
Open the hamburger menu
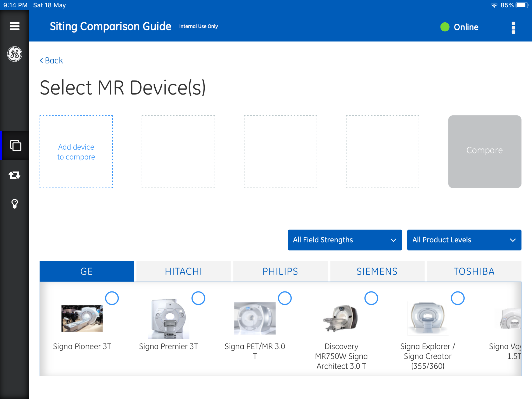click(x=14, y=26)
